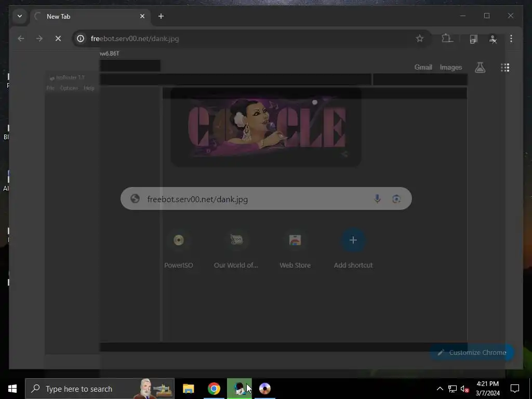Open Search Labs flask icon

480,68
